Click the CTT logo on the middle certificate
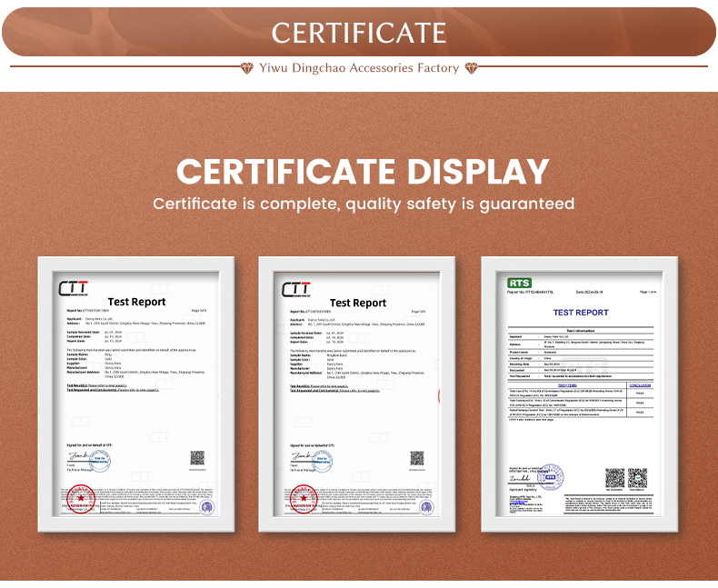 click(x=295, y=290)
